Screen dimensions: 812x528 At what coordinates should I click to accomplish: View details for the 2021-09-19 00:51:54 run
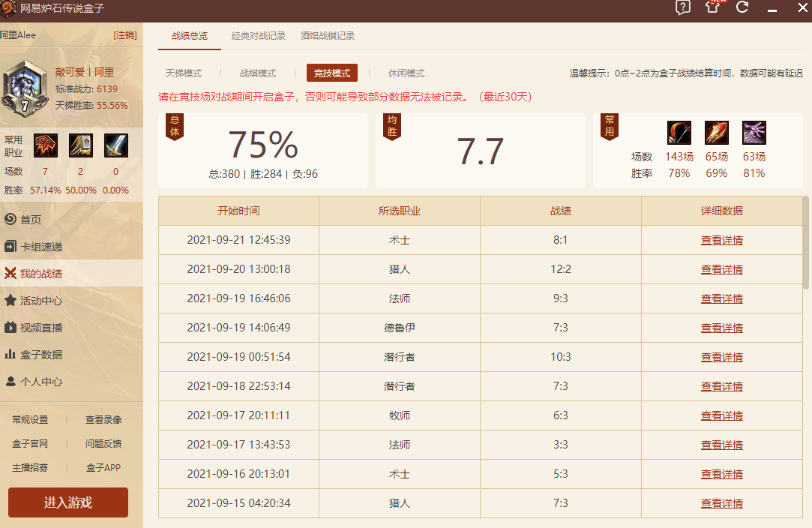[722, 357]
